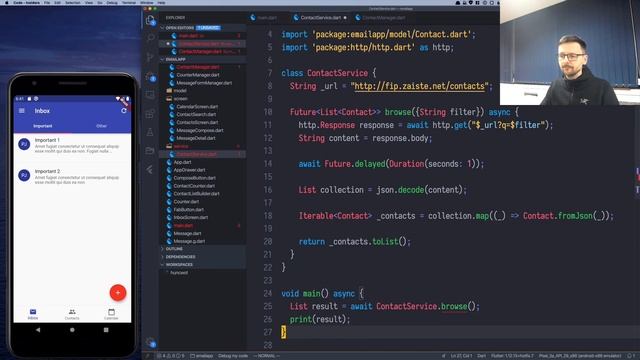Tap the Android recents square button
The width and height of the screenshot is (640, 360).
tap(106, 329)
